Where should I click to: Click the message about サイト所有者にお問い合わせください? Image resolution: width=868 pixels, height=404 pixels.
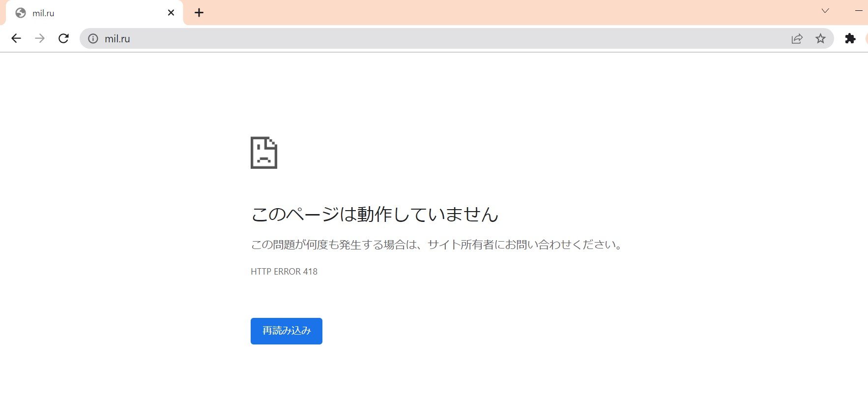(x=437, y=245)
